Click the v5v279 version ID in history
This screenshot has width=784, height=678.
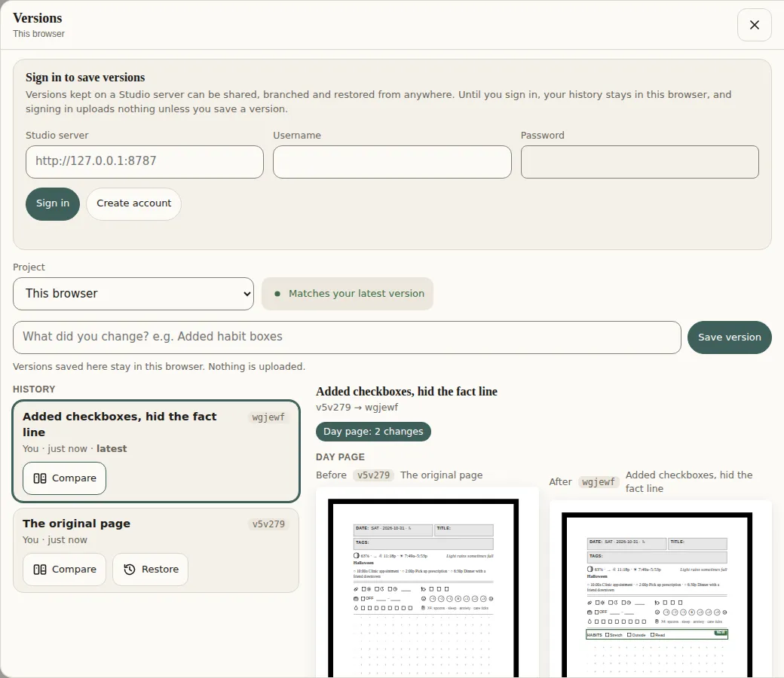pos(268,524)
